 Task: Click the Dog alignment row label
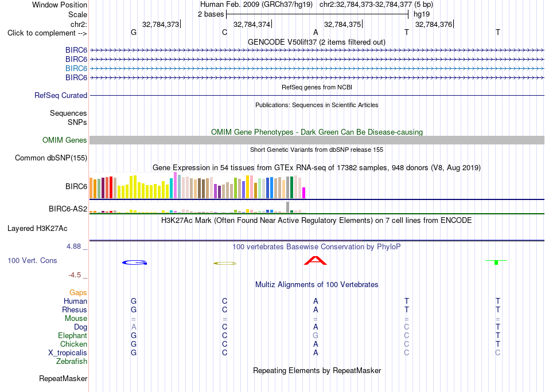point(81,327)
